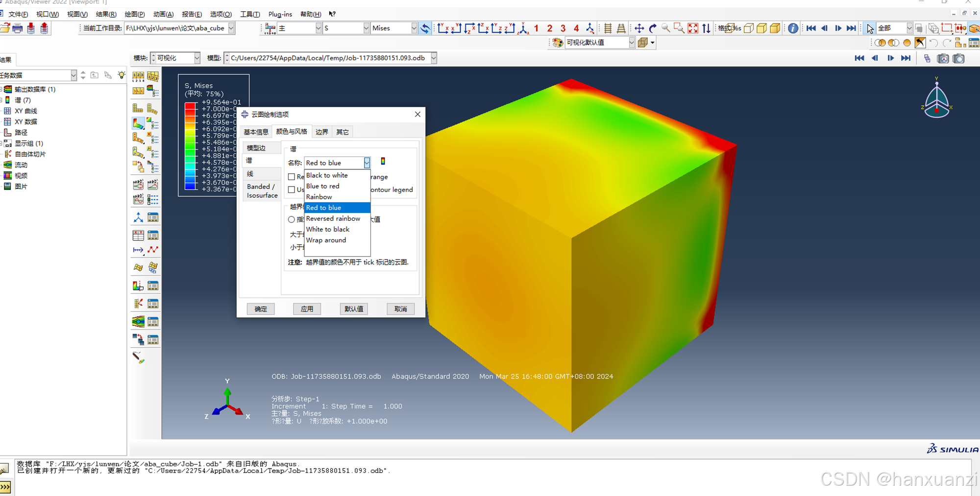This screenshot has width=980, height=496.
Task: Click the camera icon in the top-right animation bar
Action: coord(959,58)
